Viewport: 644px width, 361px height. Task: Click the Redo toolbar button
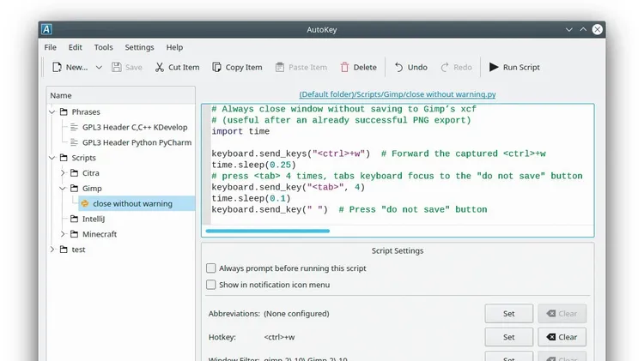pos(456,67)
